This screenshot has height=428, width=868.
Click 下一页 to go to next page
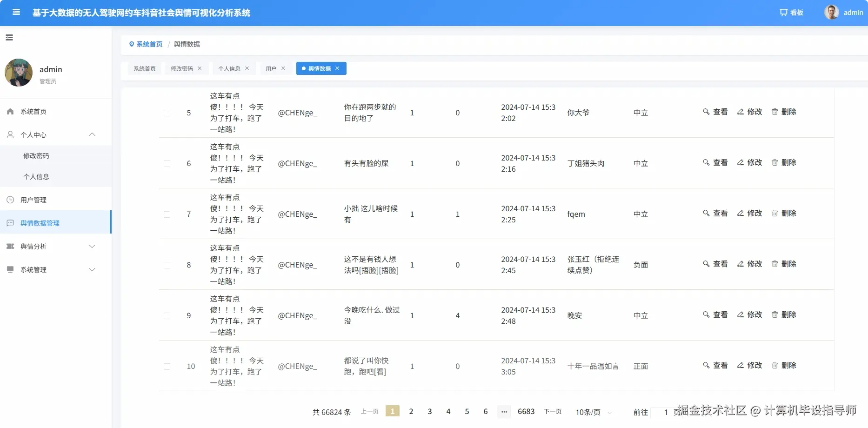553,412
